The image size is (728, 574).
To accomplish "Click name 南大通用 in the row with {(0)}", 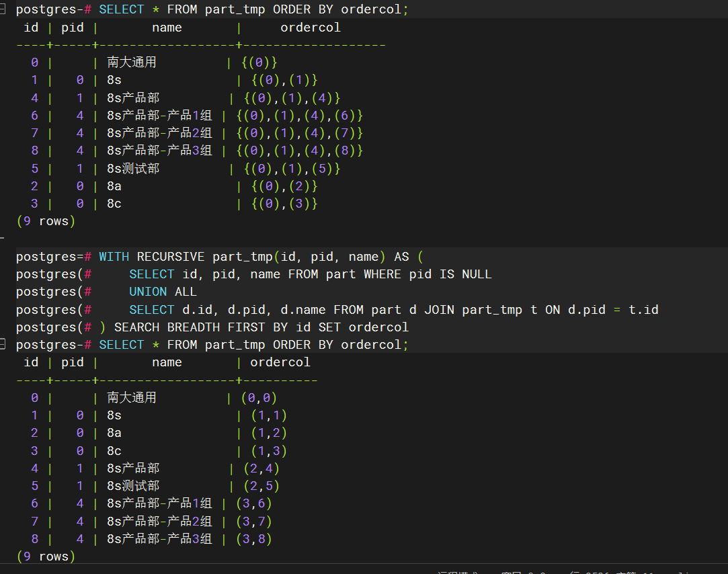I will pyautogui.click(x=132, y=63).
